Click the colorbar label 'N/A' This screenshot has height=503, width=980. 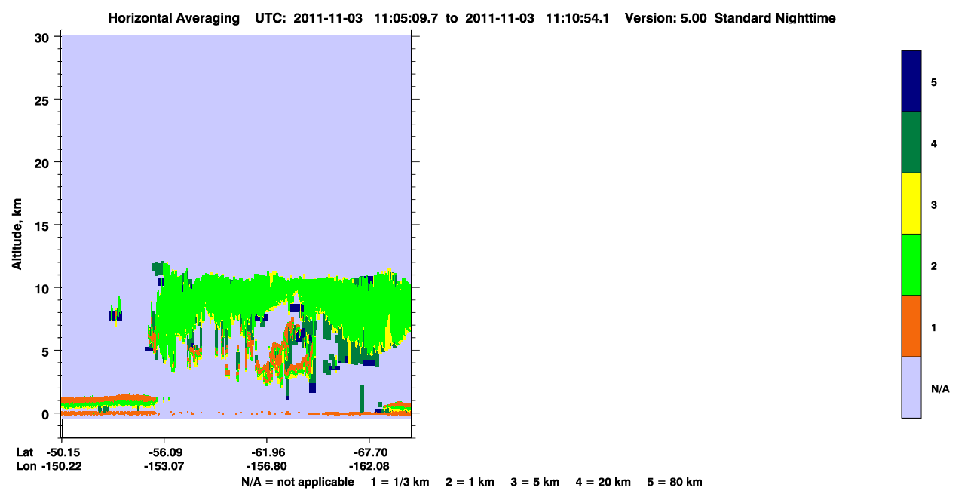point(940,389)
